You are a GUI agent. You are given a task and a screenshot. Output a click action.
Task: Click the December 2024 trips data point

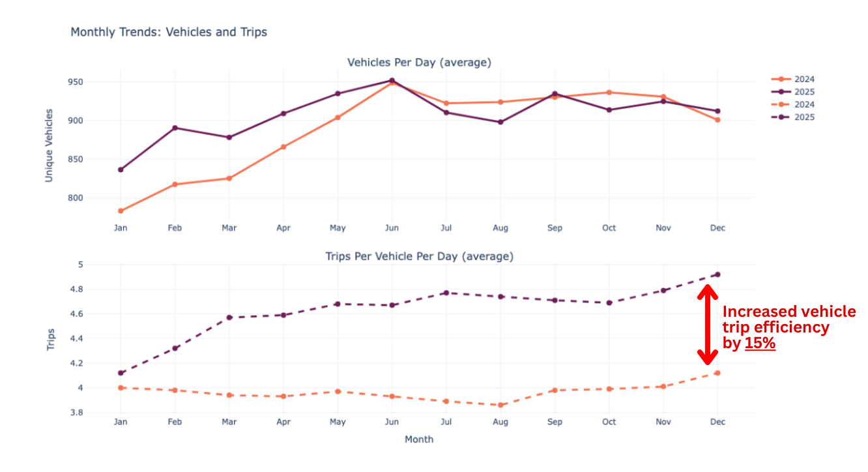717,373
